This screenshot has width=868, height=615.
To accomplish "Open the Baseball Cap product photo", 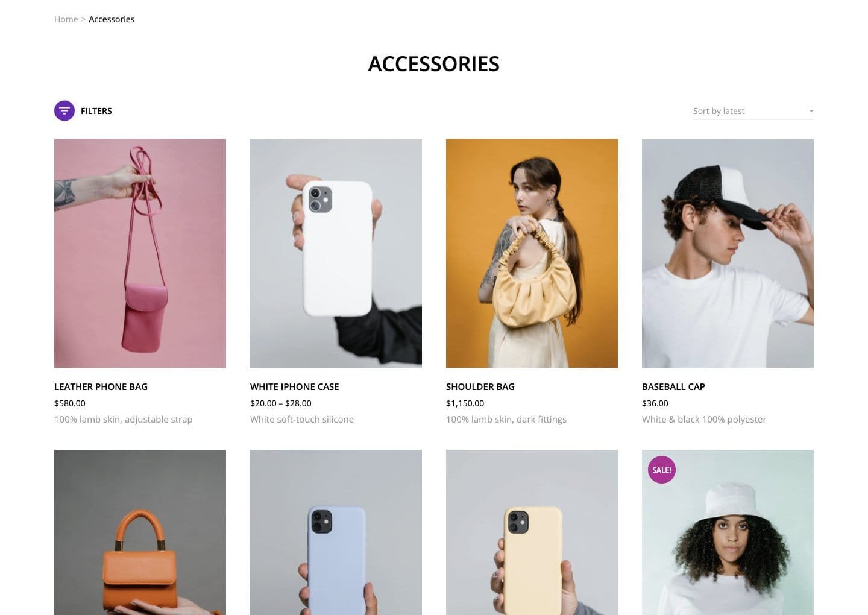I will [x=728, y=253].
